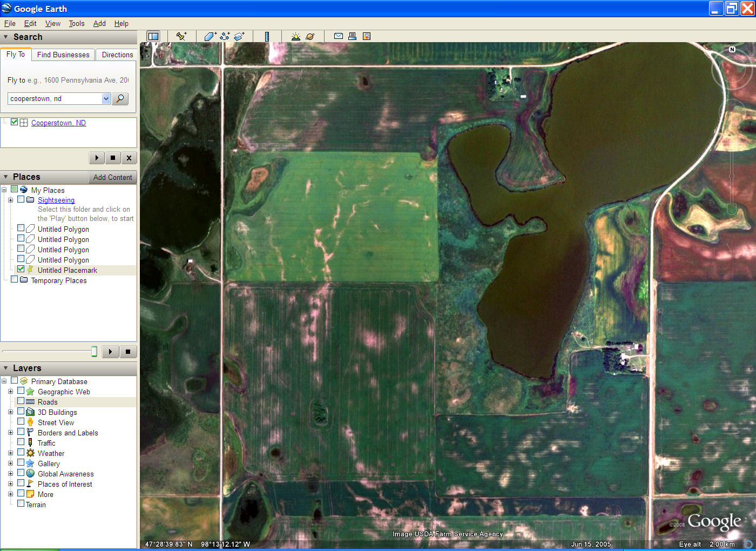The height and width of the screenshot is (551, 756).
Task: Select the Add Path tool
Action: point(225,36)
